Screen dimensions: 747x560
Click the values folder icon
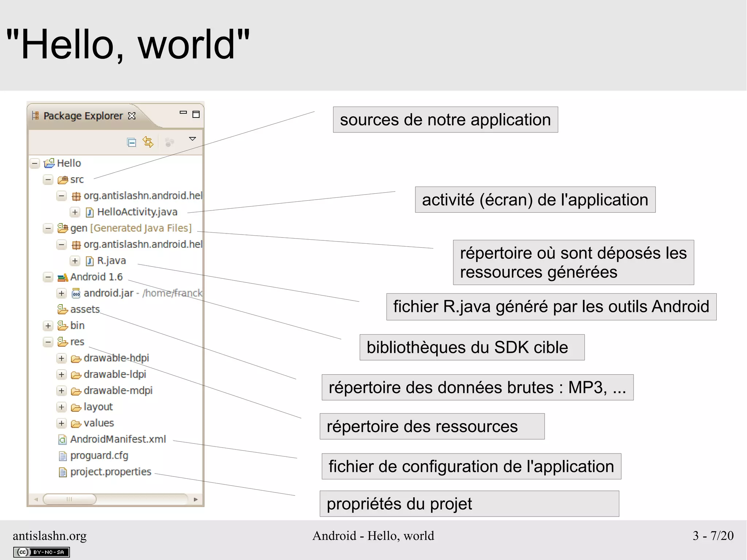point(76,424)
